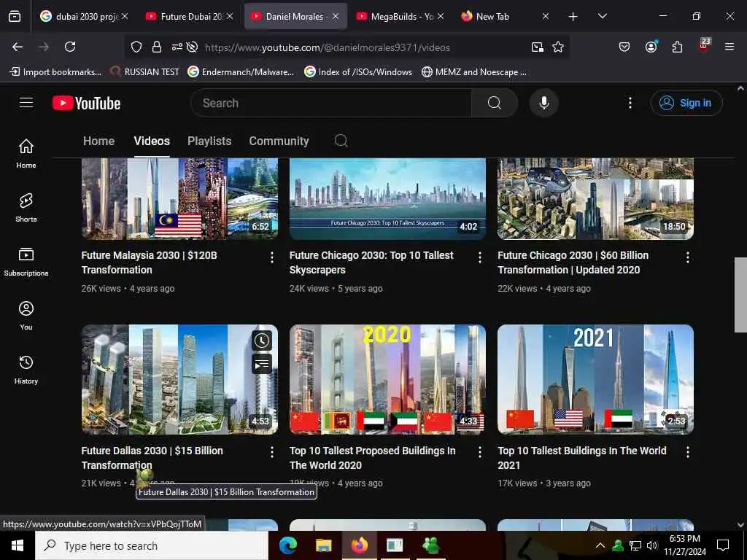Show hidden system tray icons
Viewport: 747px width, 560px height.
600,545
